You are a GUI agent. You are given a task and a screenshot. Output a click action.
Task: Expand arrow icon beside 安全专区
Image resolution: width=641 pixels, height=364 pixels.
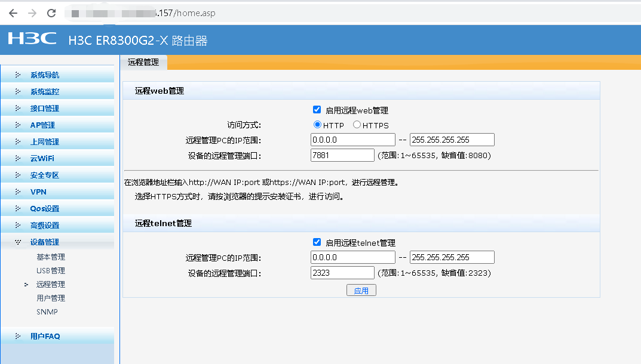click(x=17, y=175)
